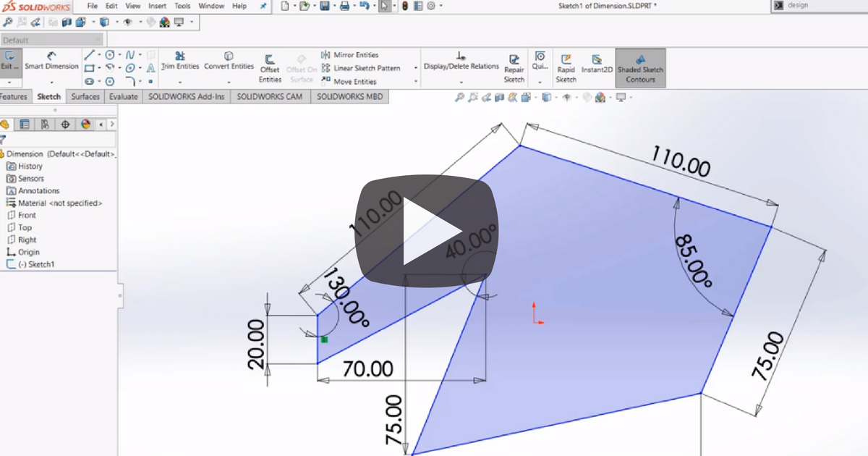Select the Offset Entities tool
Viewport: 868px width, 456px height.
269,65
